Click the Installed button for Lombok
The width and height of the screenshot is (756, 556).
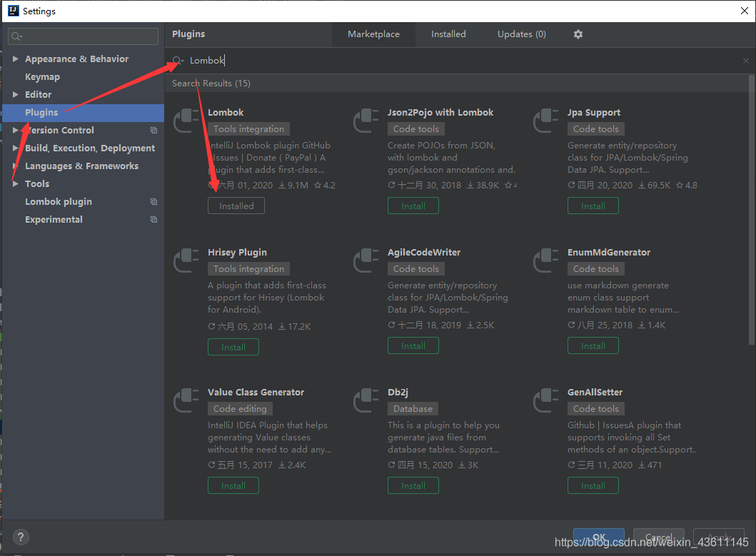[x=236, y=206]
